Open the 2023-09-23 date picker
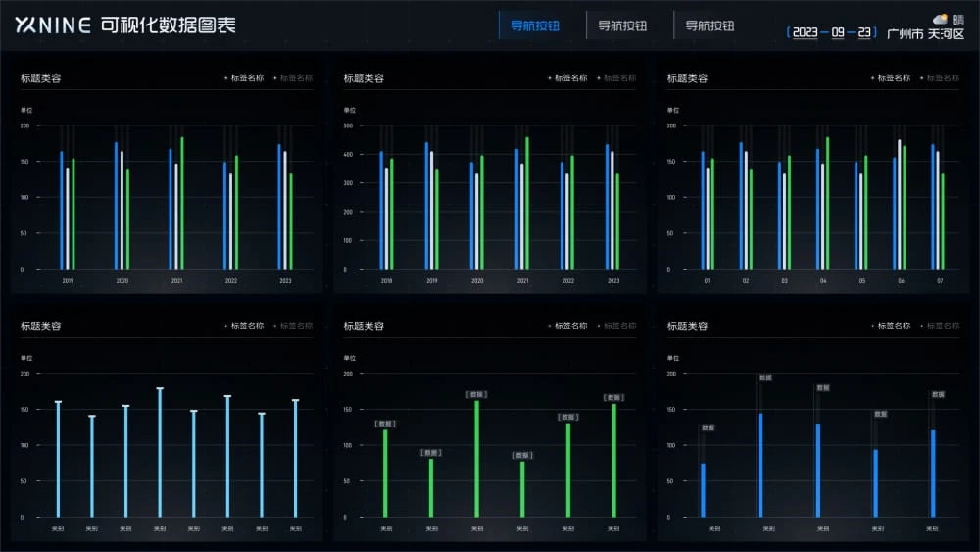The width and height of the screenshot is (980, 552). pyautogui.click(x=832, y=32)
